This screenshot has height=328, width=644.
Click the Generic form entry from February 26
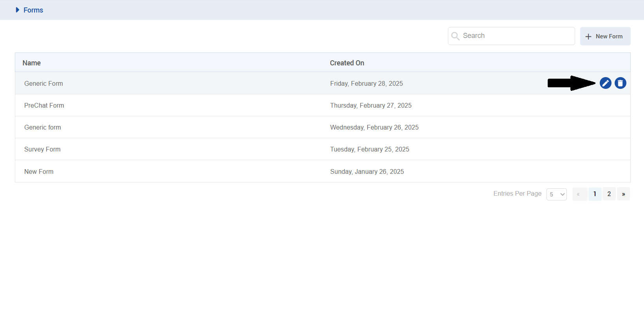[x=43, y=127]
